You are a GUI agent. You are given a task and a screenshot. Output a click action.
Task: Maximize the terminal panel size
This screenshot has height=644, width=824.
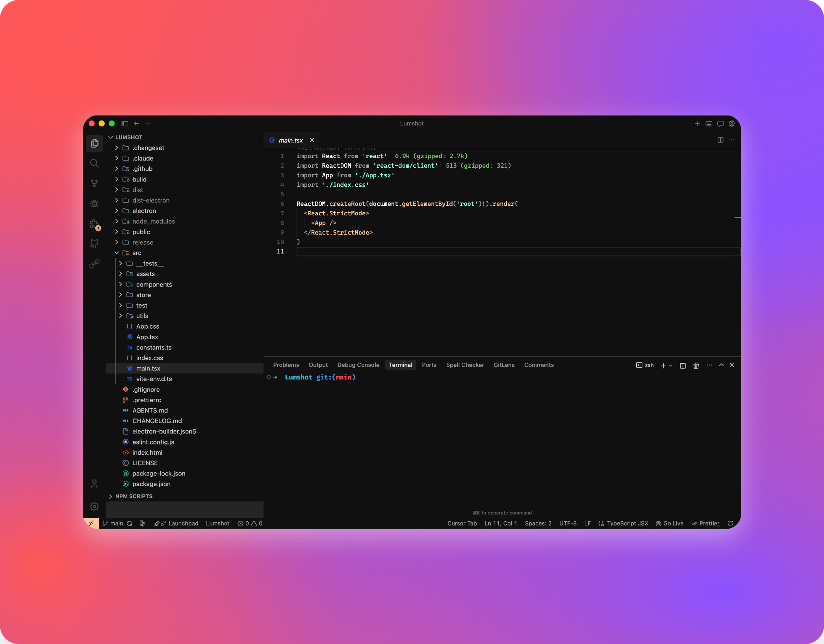(721, 365)
